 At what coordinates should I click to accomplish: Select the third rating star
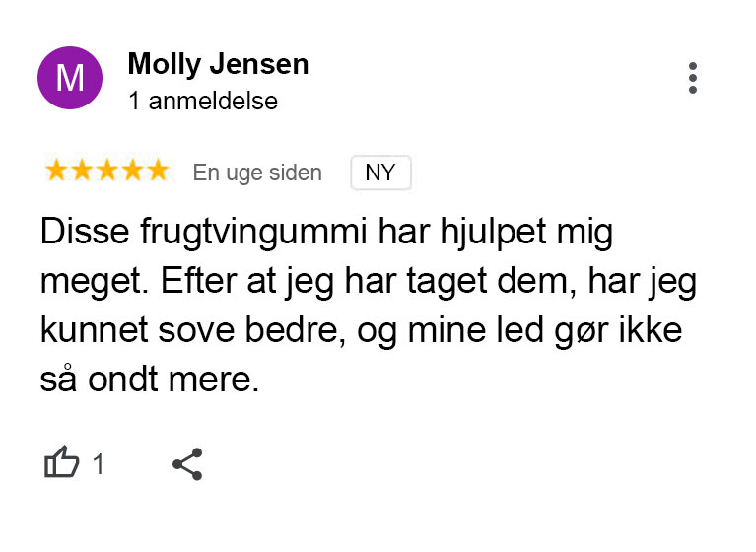107,171
